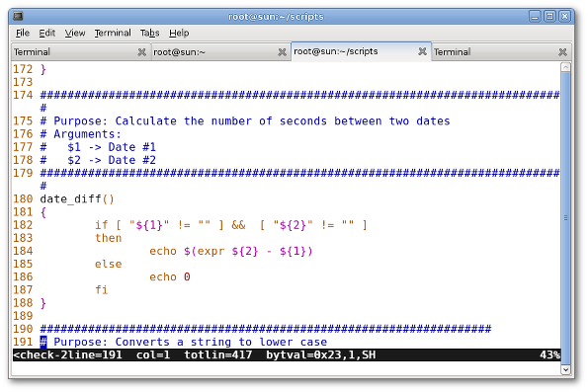Open the File menu

click(x=23, y=33)
